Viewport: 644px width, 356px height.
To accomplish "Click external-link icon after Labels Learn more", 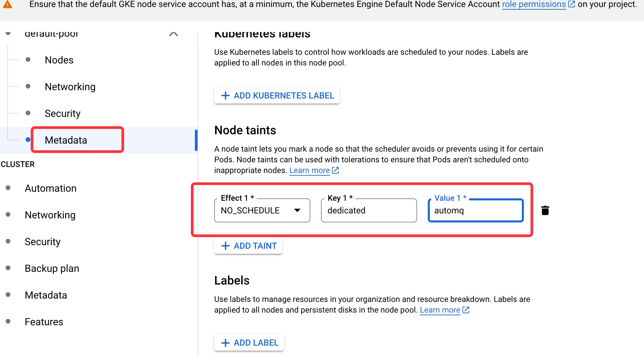I will click(466, 310).
